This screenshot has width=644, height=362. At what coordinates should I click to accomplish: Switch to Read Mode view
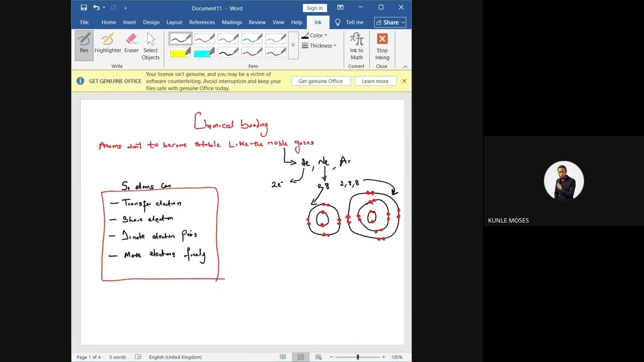point(283,357)
